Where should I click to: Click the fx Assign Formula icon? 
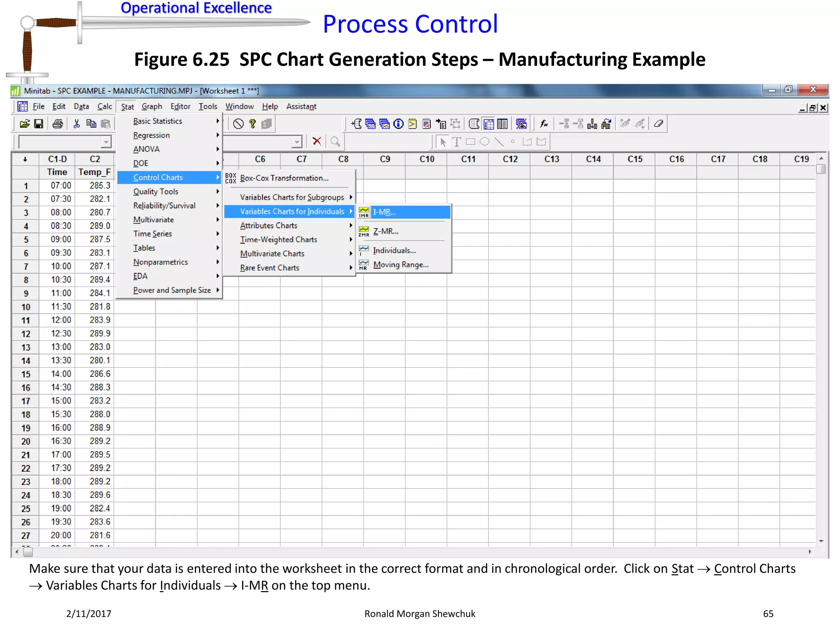click(544, 124)
